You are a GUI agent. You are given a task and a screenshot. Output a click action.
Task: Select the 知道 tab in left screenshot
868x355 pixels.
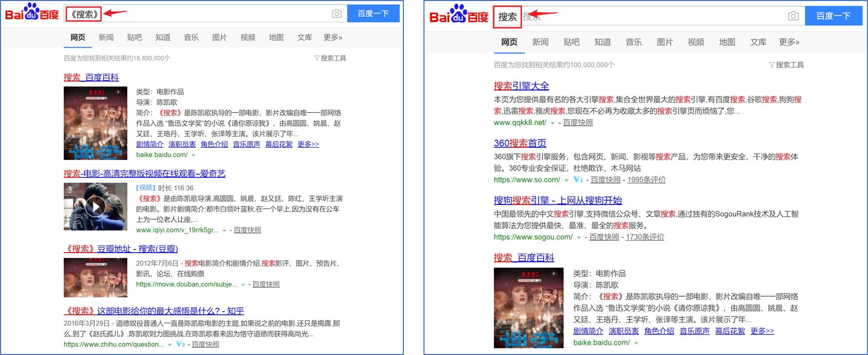(163, 38)
